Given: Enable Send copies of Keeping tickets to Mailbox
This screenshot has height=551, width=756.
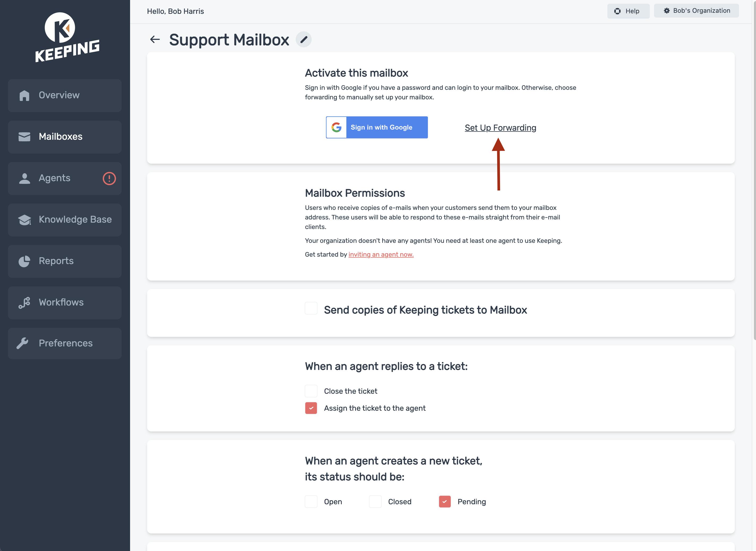Looking at the screenshot, I should [311, 308].
